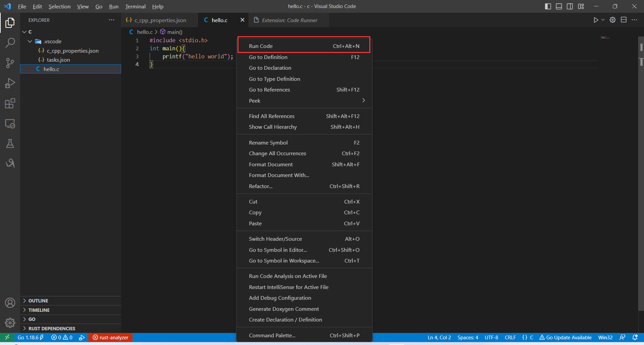Open the Explorer view in activity bar
644x345 pixels.
[10, 23]
